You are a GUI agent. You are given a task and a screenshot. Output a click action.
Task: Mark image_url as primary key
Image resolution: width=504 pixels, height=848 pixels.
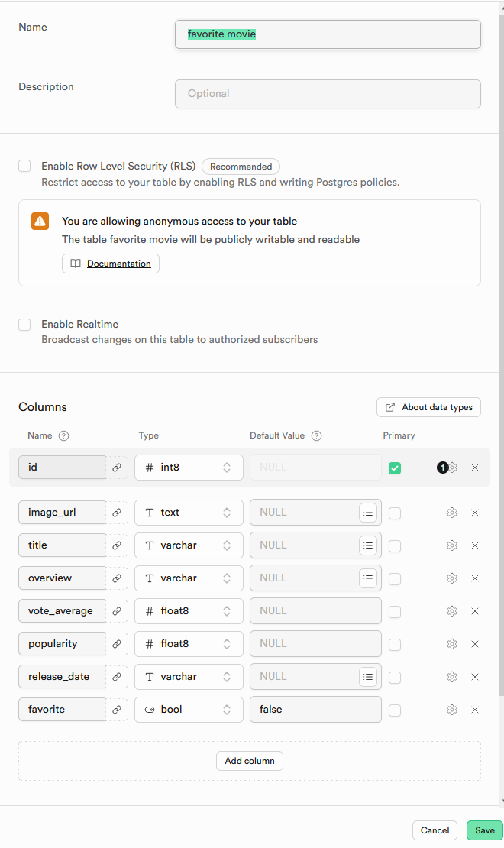coord(395,513)
